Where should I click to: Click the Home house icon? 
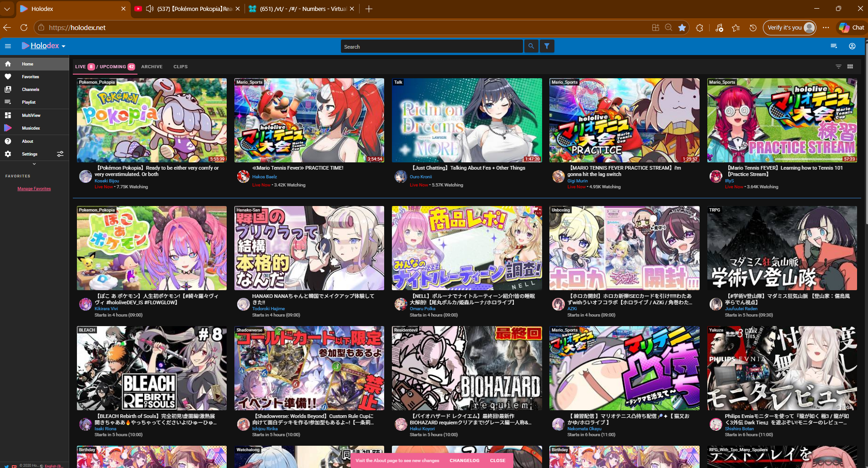coord(8,64)
